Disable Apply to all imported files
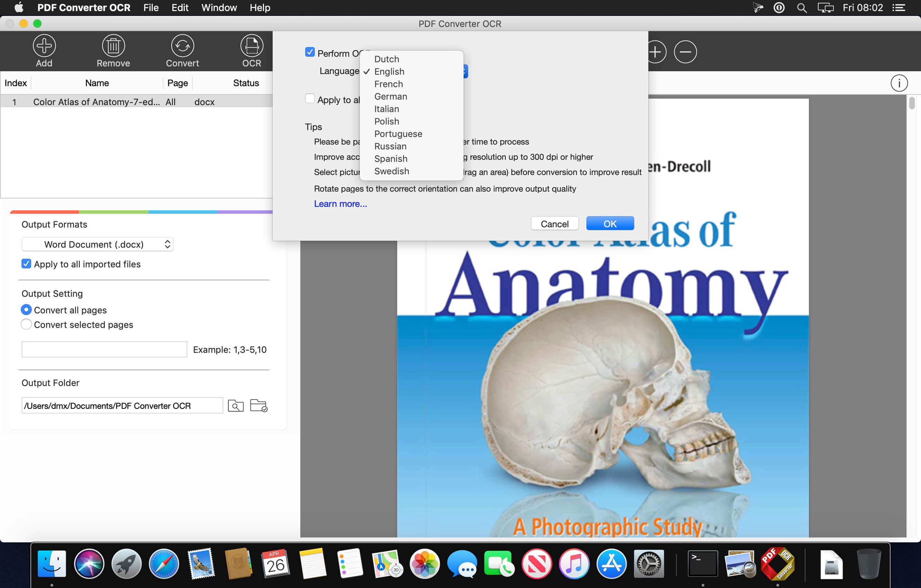Image resolution: width=921 pixels, height=588 pixels. (26, 264)
